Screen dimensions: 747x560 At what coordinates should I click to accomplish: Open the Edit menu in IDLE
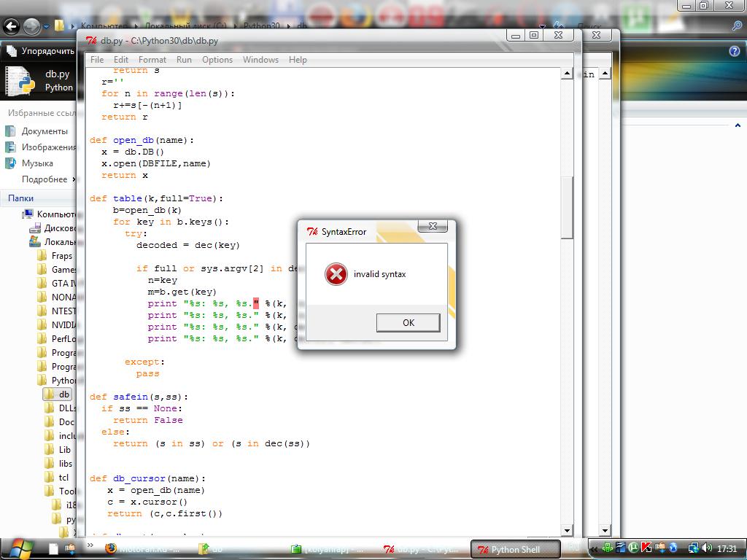tap(121, 60)
